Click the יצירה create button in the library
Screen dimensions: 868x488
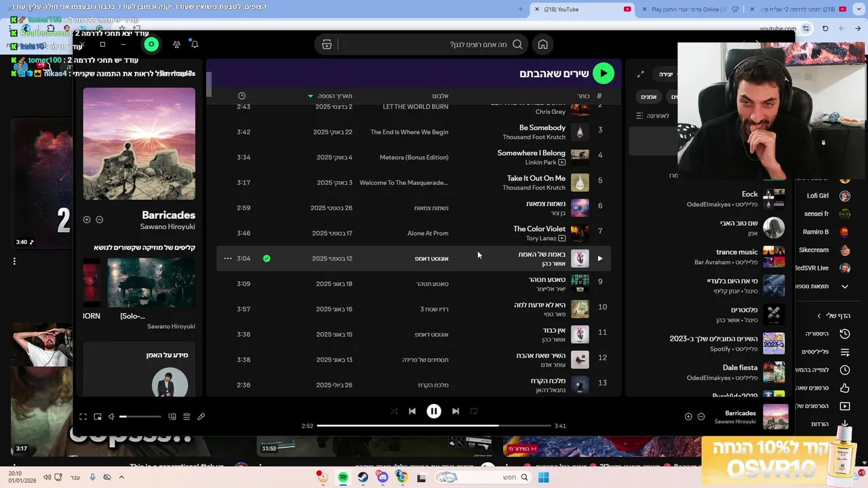pos(666,74)
